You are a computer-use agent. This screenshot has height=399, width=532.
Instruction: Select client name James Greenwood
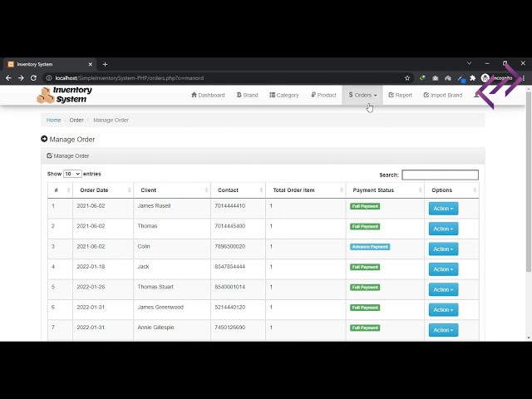coord(160,307)
